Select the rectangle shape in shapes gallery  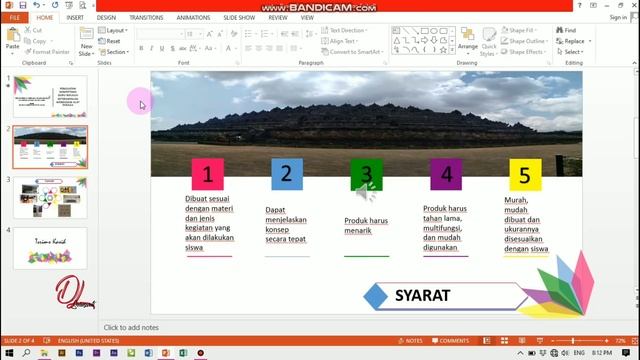click(424, 31)
